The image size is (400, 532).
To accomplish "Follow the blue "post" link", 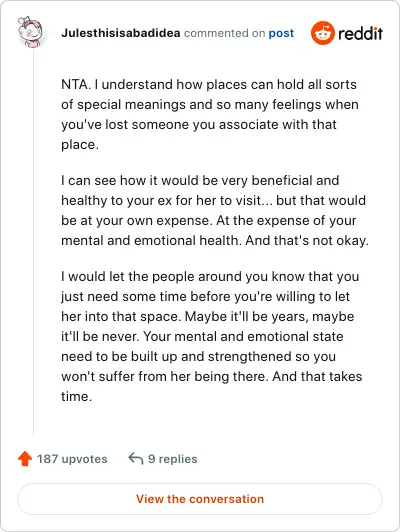I will click(281, 33).
